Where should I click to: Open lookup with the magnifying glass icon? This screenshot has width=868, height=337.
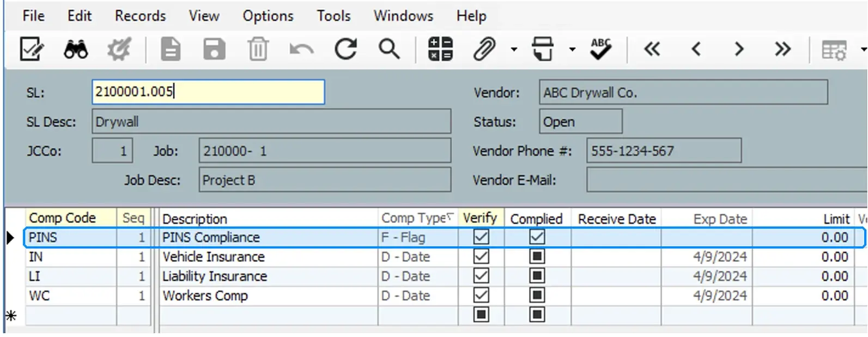[x=389, y=50]
